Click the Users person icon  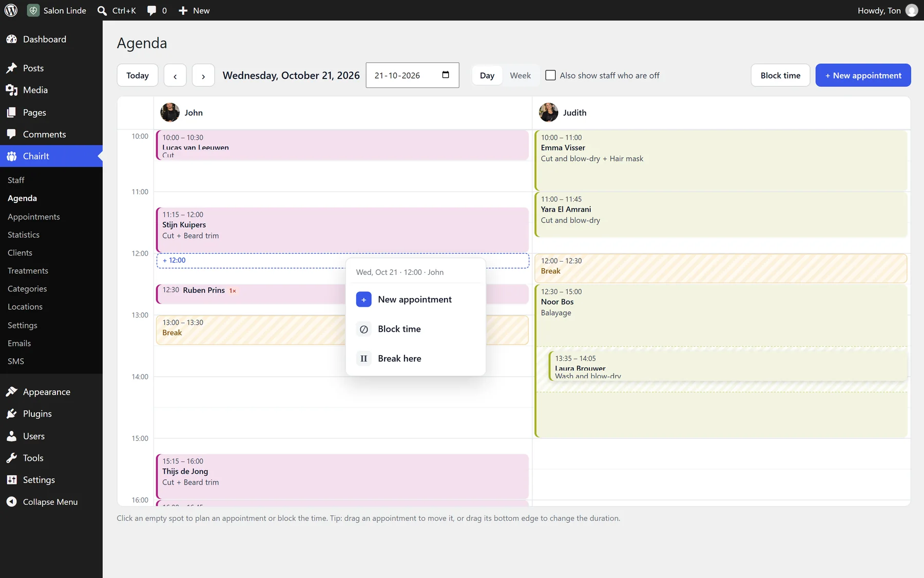click(12, 436)
